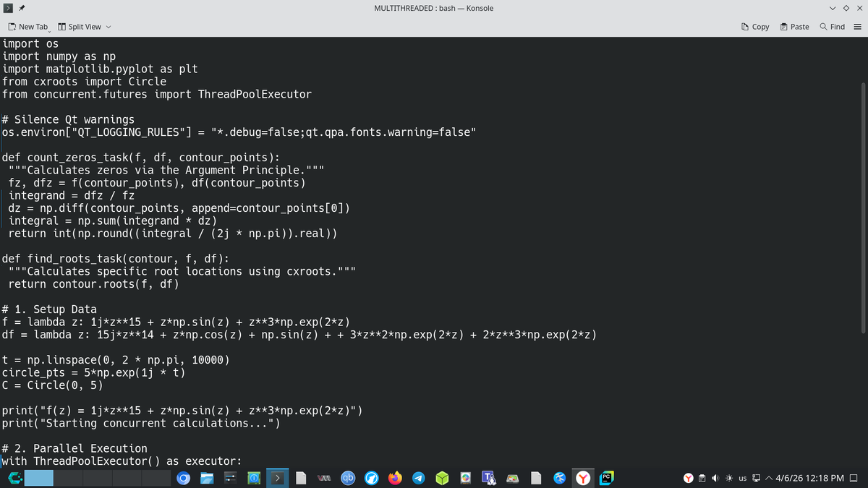The height and width of the screenshot is (488, 868).
Task: Expand the hidden system tray icons arrow
Action: point(769,478)
